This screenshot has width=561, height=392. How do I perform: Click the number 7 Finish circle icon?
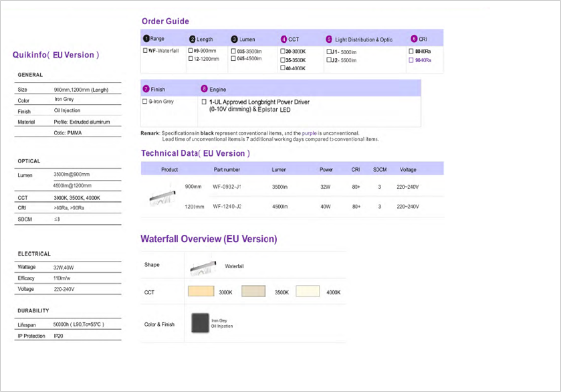pyautogui.click(x=146, y=89)
